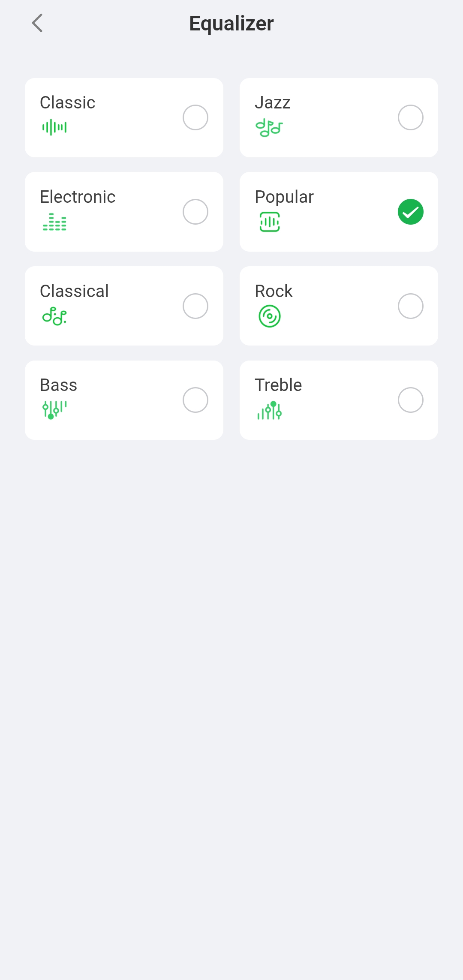This screenshot has width=463, height=980.
Task: Select the Jazz radio button
Action: 410,117
